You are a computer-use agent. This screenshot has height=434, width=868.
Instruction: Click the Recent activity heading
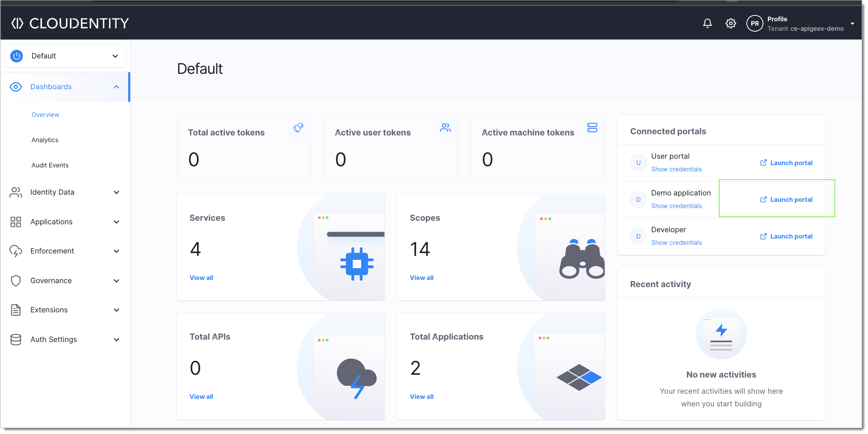tap(661, 284)
